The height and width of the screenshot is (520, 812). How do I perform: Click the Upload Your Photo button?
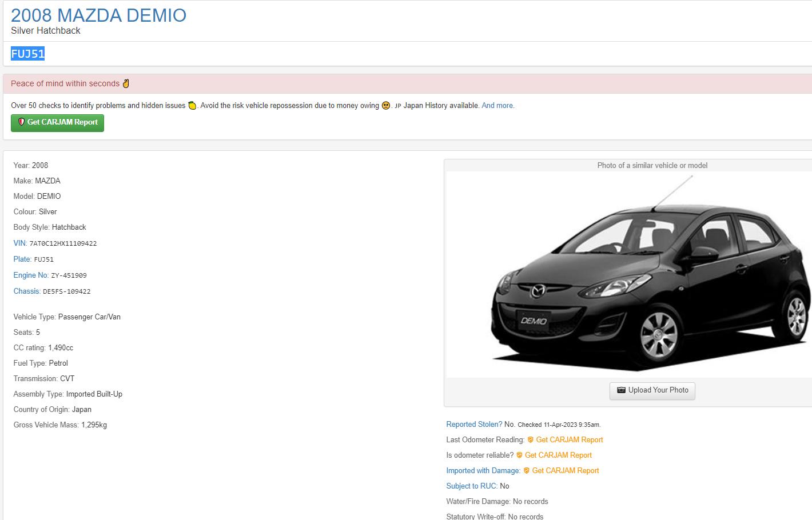pos(652,391)
